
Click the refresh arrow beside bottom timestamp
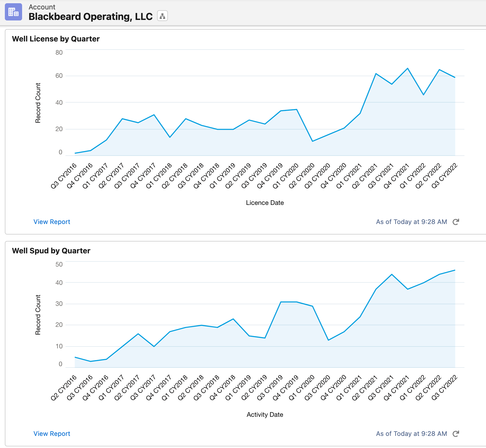pyautogui.click(x=456, y=434)
